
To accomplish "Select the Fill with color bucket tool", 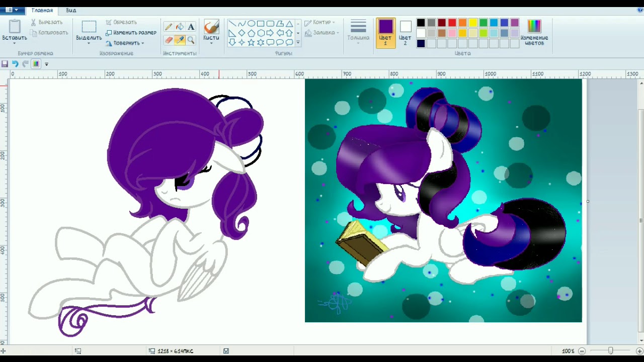I will [x=180, y=27].
